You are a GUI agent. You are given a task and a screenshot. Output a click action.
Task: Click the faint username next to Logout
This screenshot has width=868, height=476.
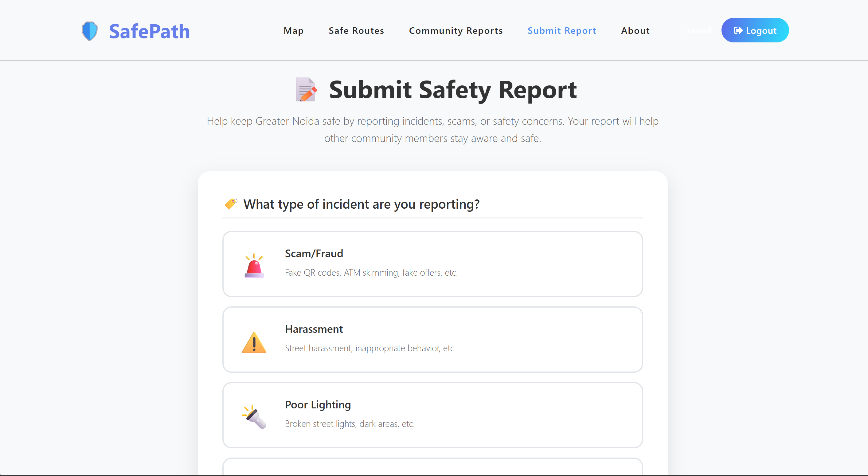point(699,31)
